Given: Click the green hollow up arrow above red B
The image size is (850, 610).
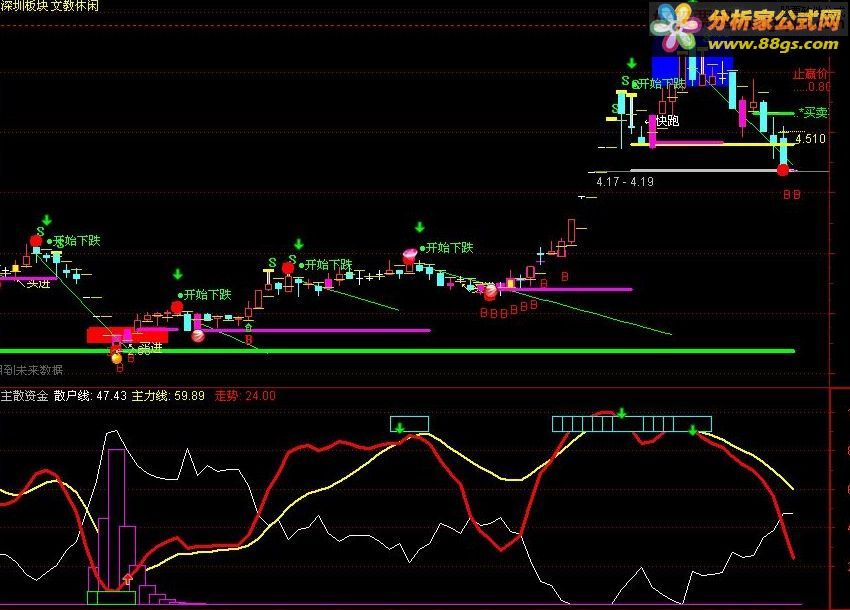Looking at the screenshot, I should 248,328.
